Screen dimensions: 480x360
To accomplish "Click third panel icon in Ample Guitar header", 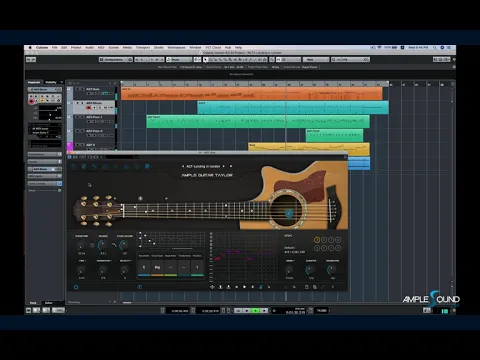I will [94, 166].
